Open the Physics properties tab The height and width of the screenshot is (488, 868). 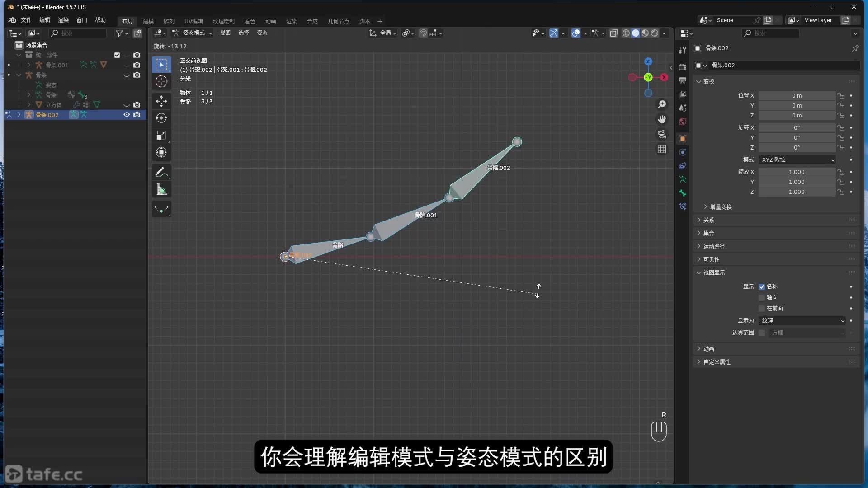[683, 152]
